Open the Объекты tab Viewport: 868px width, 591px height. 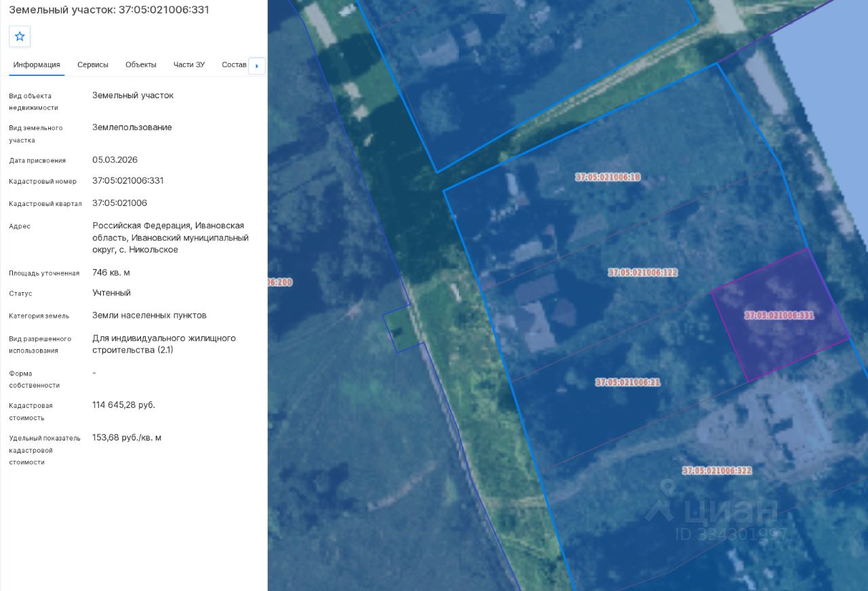[141, 65]
